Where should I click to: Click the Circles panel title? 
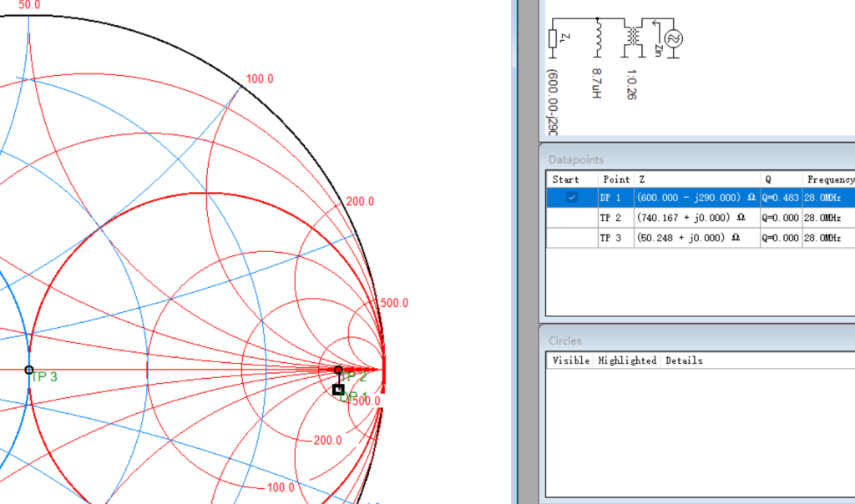[565, 340]
